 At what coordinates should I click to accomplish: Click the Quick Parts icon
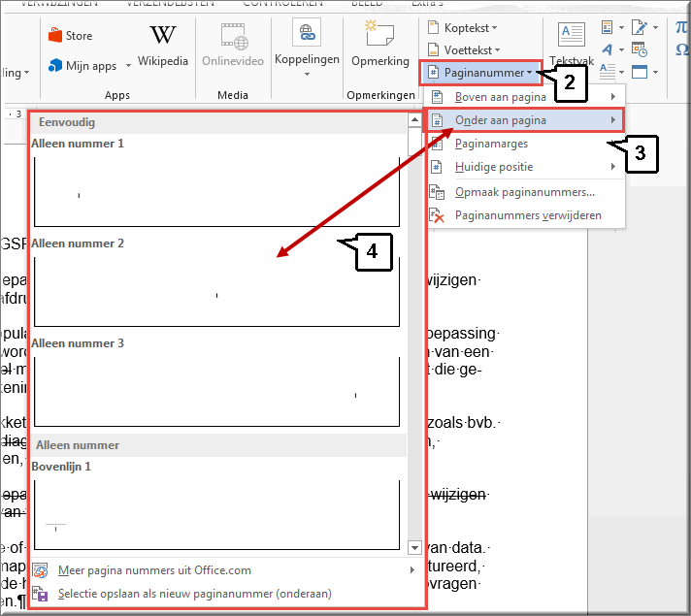(x=608, y=27)
